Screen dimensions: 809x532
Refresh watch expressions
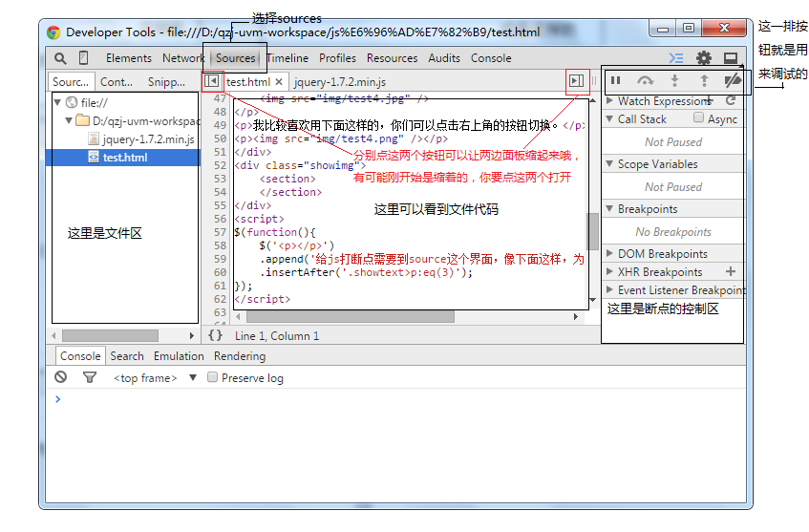(731, 100)
